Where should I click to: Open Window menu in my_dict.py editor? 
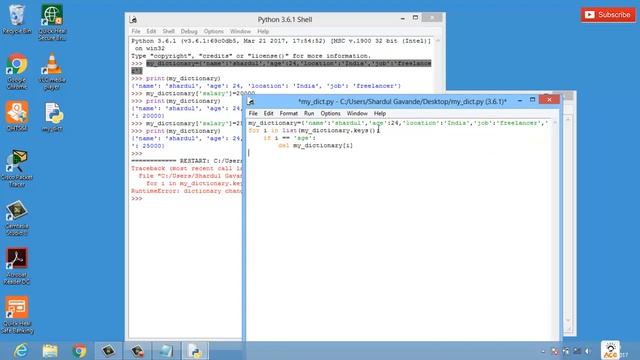point(357,113)
